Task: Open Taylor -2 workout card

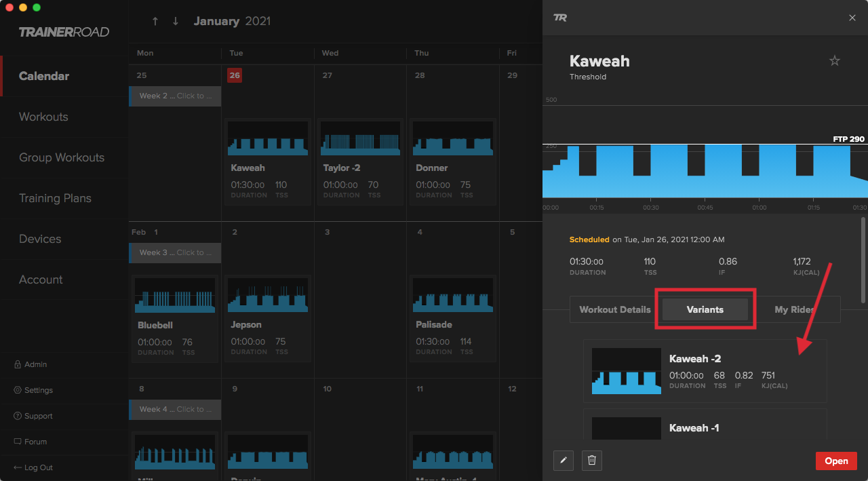Action: point(360,161)
